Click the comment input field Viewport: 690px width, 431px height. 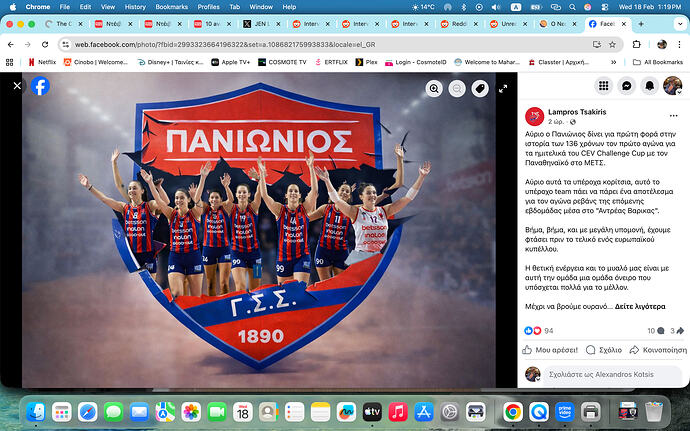click(613, 374)
